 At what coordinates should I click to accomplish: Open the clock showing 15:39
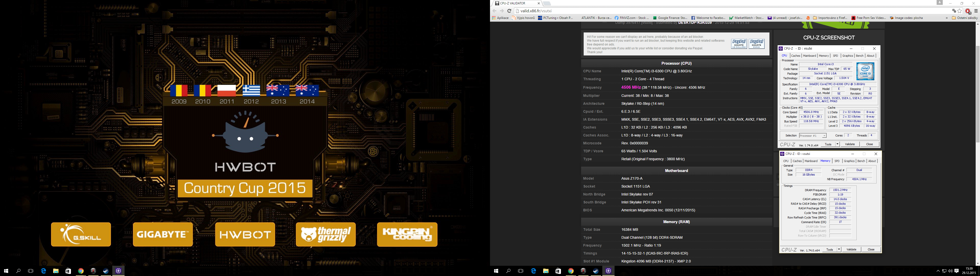[x=969, y=271]
